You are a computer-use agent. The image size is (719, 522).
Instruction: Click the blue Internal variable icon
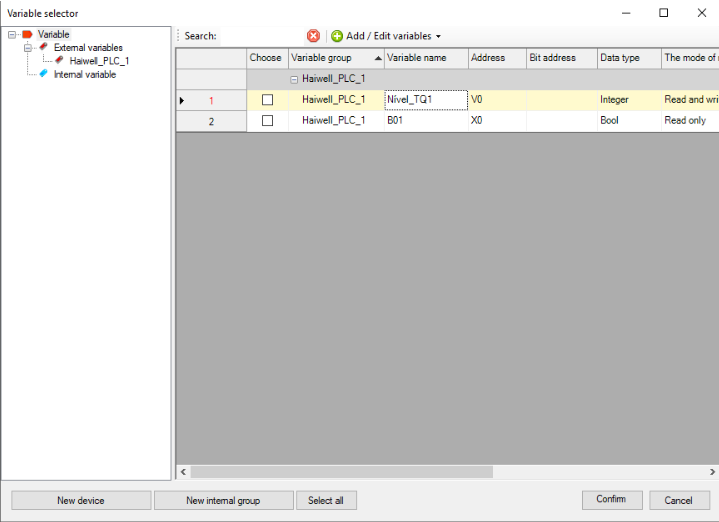[43, 74]
